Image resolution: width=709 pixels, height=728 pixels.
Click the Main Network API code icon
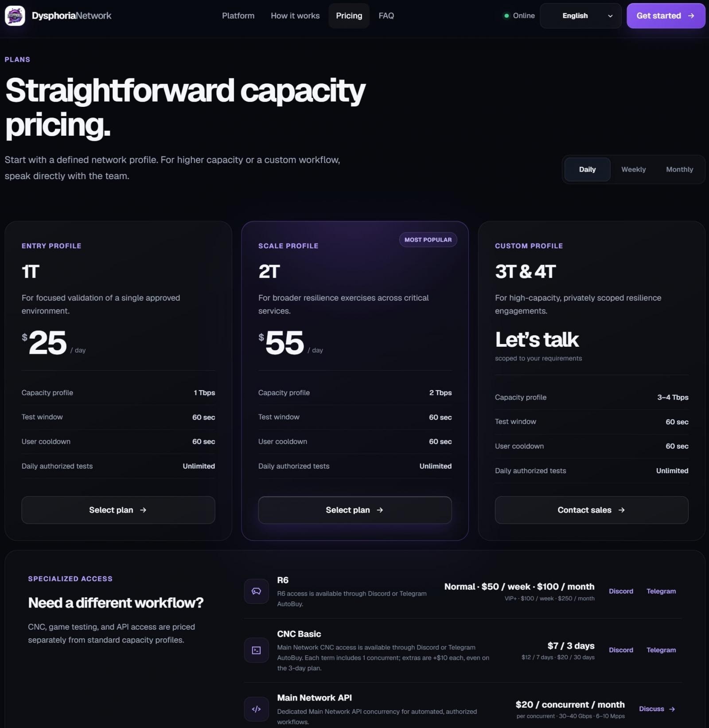pos(256,709)
